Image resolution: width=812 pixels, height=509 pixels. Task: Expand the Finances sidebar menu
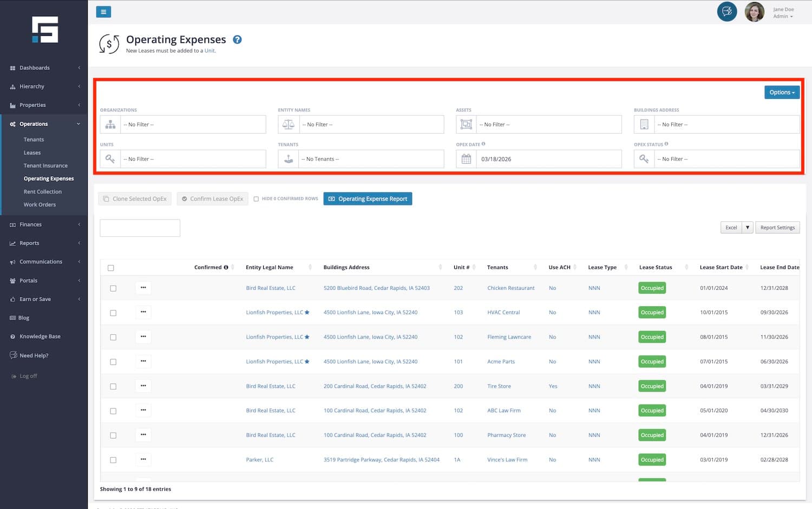31,224
